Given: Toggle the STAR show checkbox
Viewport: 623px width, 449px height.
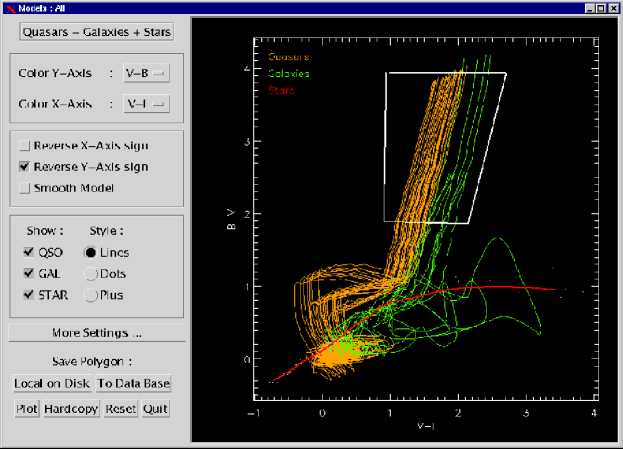Looking at the screenshot, I should tap(26, 295).
